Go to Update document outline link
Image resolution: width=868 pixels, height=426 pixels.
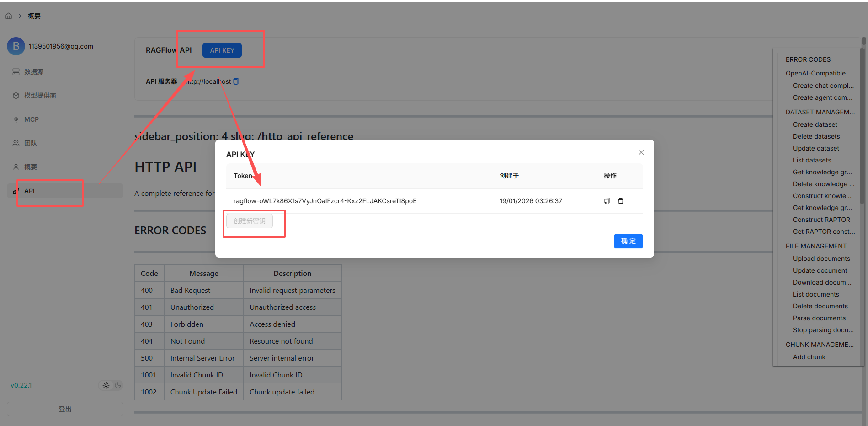click(x=820, y=270)
